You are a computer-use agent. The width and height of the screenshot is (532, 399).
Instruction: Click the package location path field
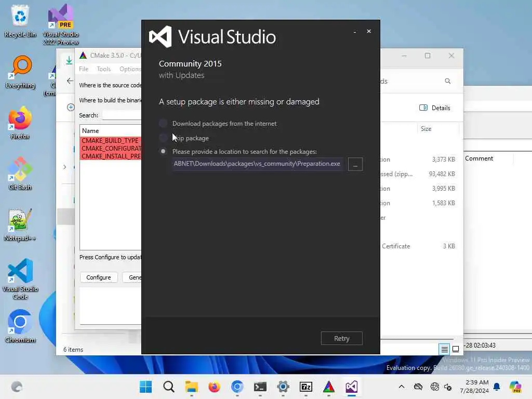tap(257, 164)
